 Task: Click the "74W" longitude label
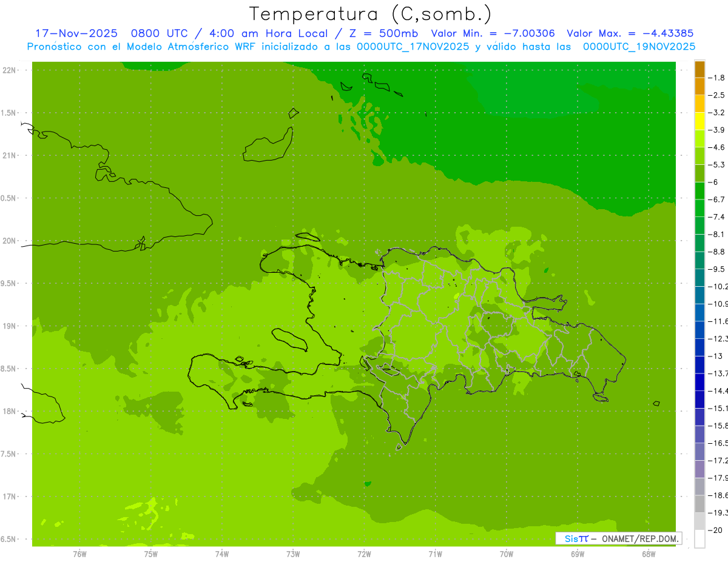tap(221, 554)
